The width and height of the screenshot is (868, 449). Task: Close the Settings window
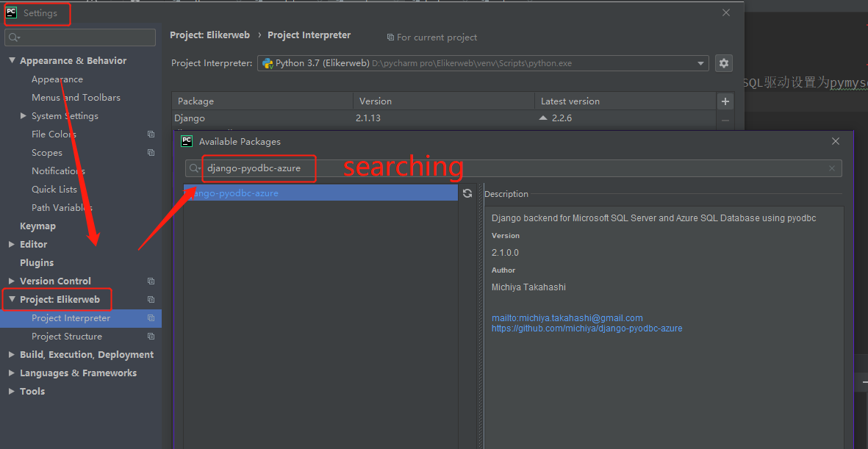(x=726, y=12)
